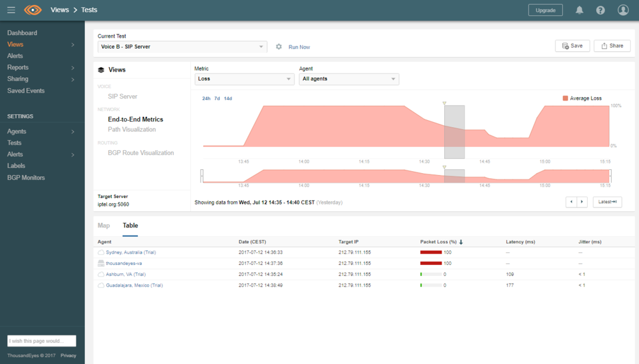639x364 pixels.
Task: Expand the Reports sidebar submenu
Action: (x=73, y=68)
